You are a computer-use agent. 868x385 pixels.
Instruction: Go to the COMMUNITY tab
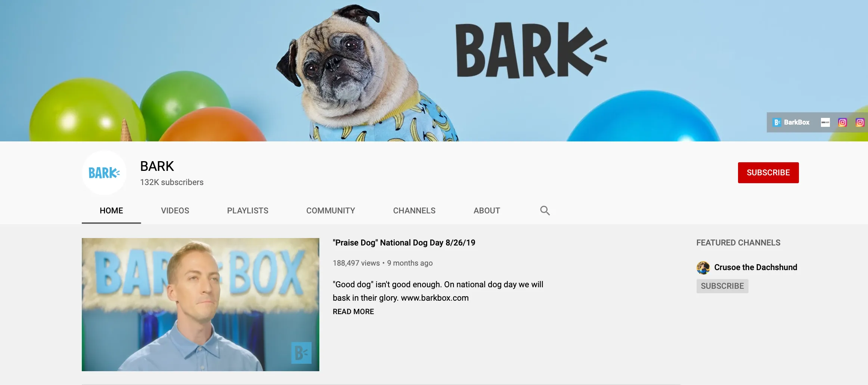[x=331, y=211]
